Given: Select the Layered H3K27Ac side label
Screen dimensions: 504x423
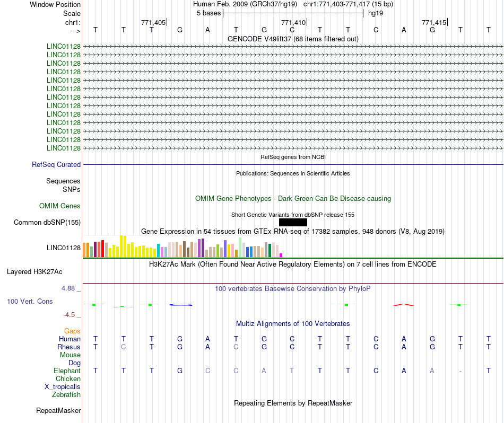Looking at the screenshot, I should click(x=34, y=272).
